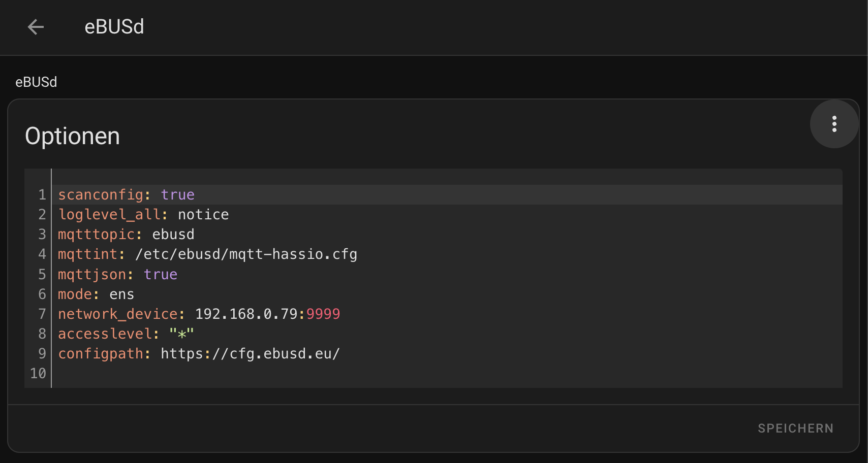Click the accesslevel asterisk value
Screen dimensions: 868x463
181,334
